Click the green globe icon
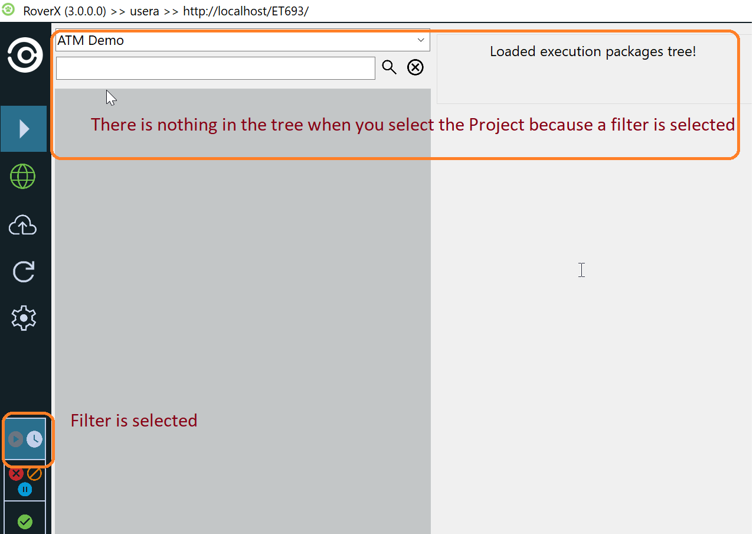This screenshot has height=534, width=756. (x=23, y=176)
